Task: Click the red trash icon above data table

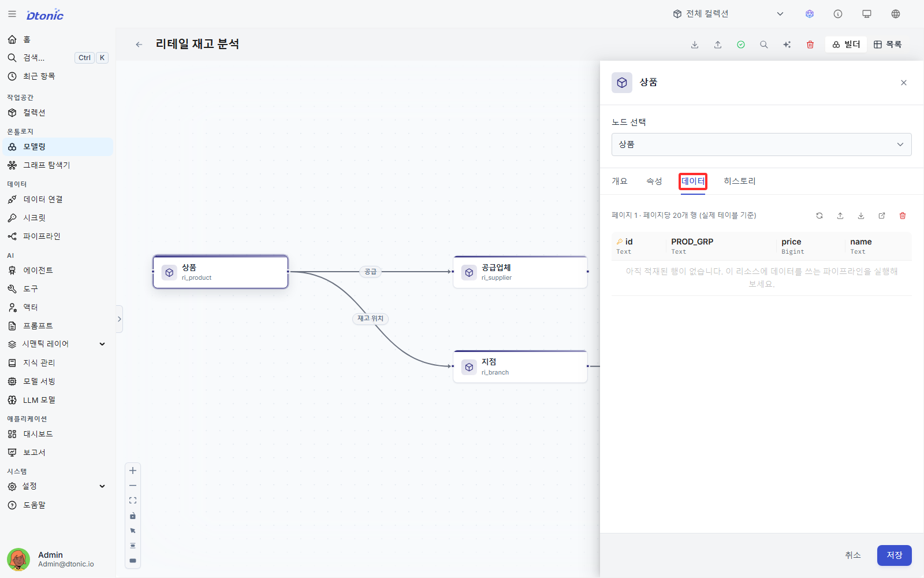Action: click(903, 216)
